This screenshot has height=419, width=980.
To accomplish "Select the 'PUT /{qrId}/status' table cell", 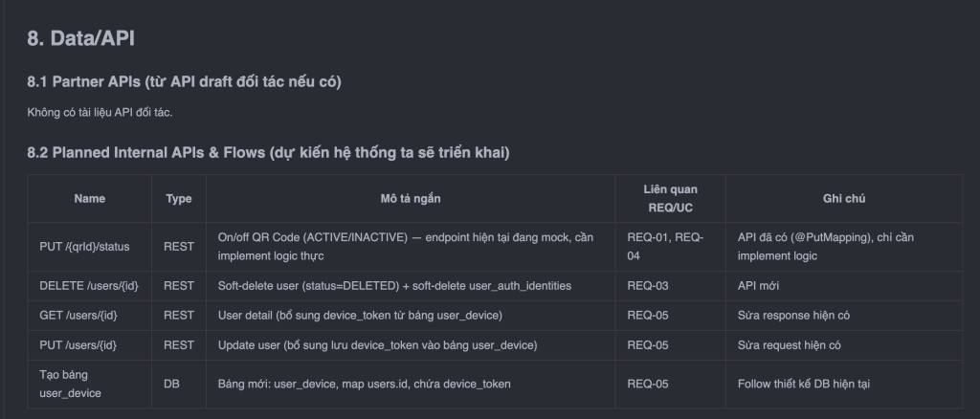I will (x=84, y=247).
